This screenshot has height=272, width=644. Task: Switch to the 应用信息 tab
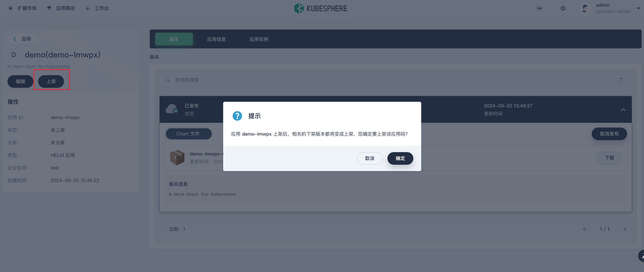(x=216, y=39)
